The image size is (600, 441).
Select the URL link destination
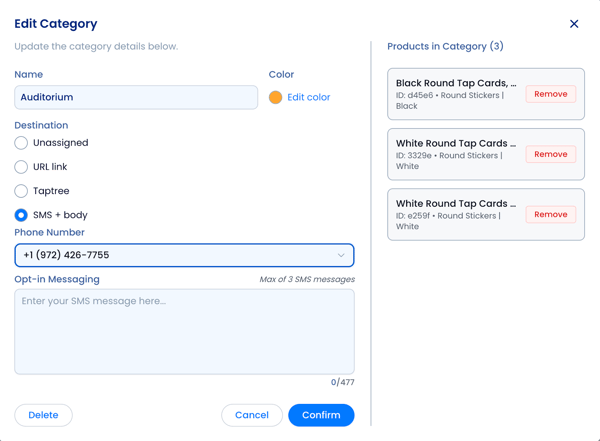point(21,167)
